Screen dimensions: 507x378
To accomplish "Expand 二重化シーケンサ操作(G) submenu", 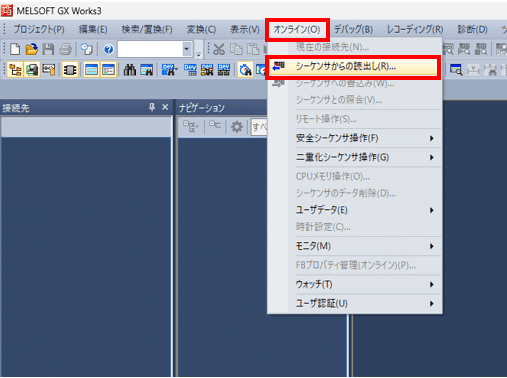I will point(355,157).
